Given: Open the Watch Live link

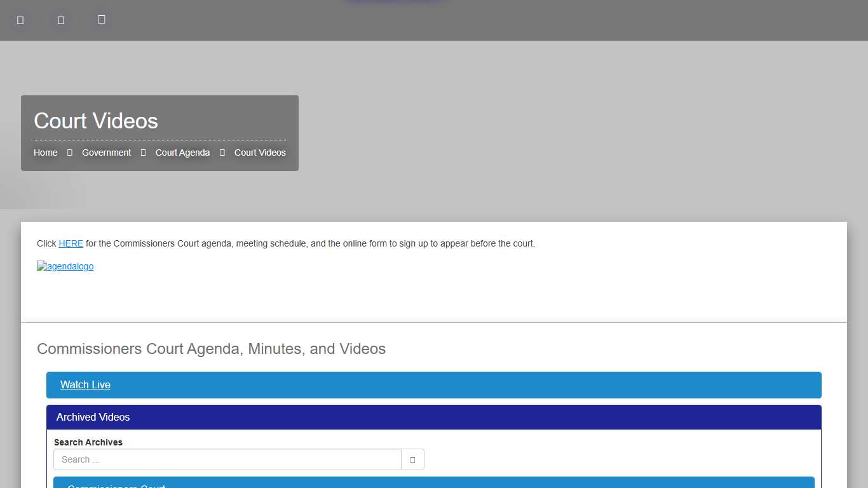Looking at the screenshot, I should [85, 384].
